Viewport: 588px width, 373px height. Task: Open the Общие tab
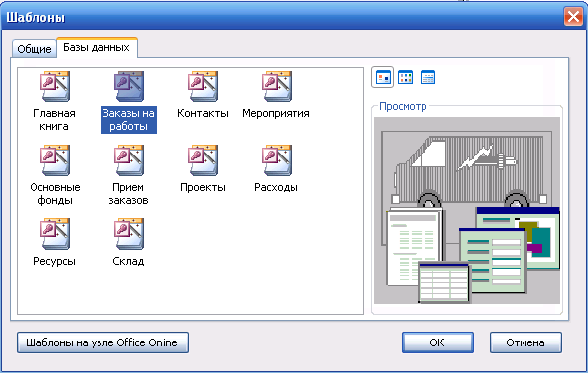tap(34, 49)
